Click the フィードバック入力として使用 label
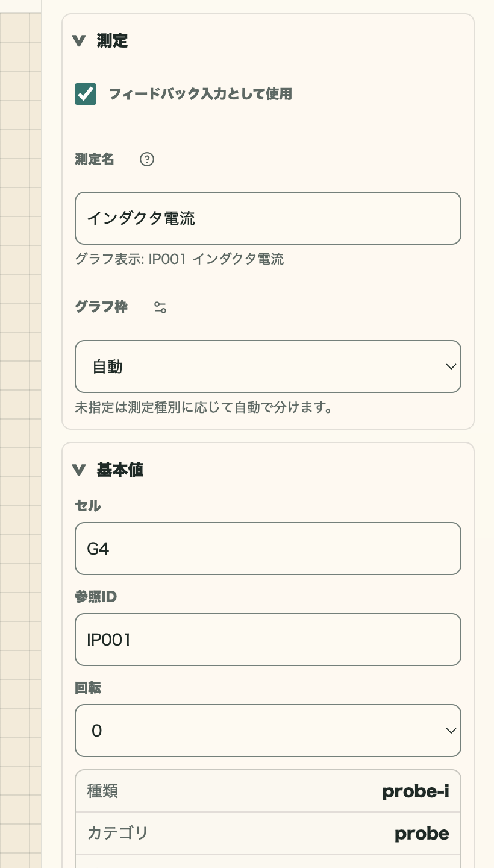This screenshot has width=494, height=868. pos(201,94)
